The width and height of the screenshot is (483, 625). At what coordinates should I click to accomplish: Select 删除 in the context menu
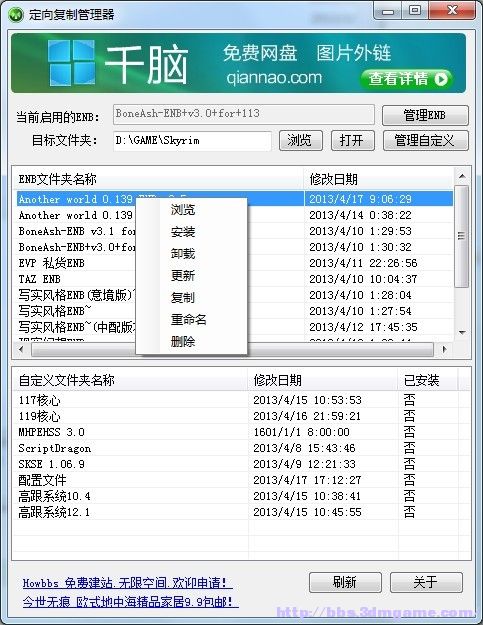point(183,341)
